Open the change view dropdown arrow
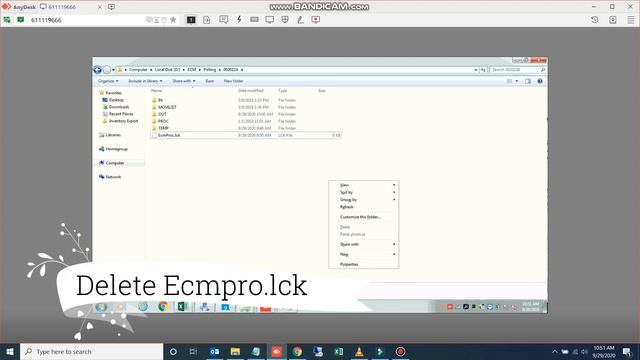 517,81
